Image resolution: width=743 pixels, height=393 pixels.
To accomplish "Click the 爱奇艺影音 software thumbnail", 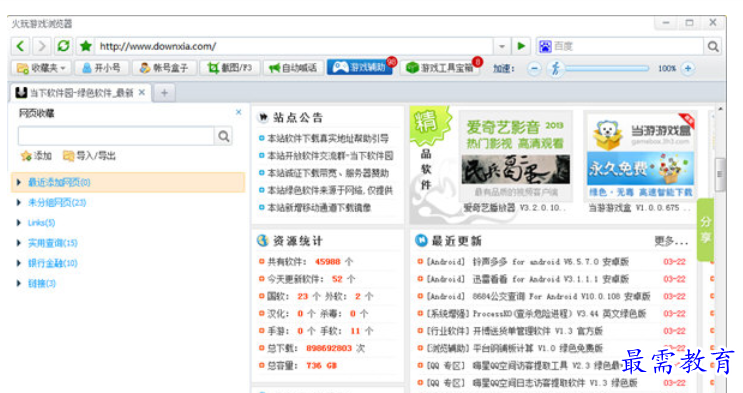I will 516,156.
